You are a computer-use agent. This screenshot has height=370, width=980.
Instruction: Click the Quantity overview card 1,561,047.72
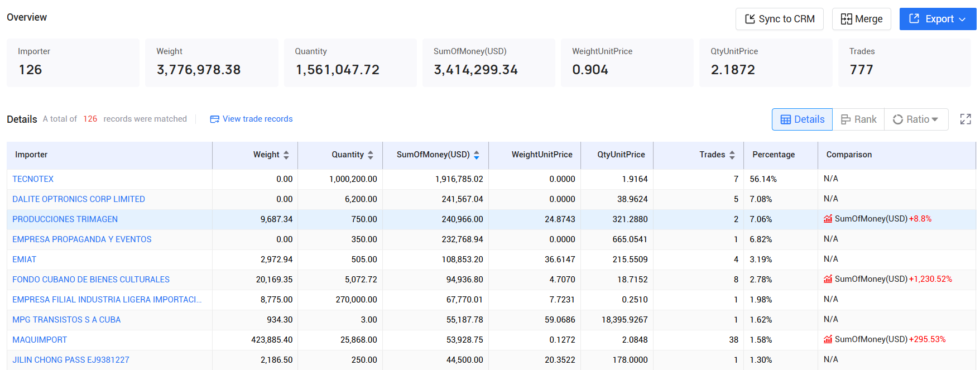click(x=350, y=63)
